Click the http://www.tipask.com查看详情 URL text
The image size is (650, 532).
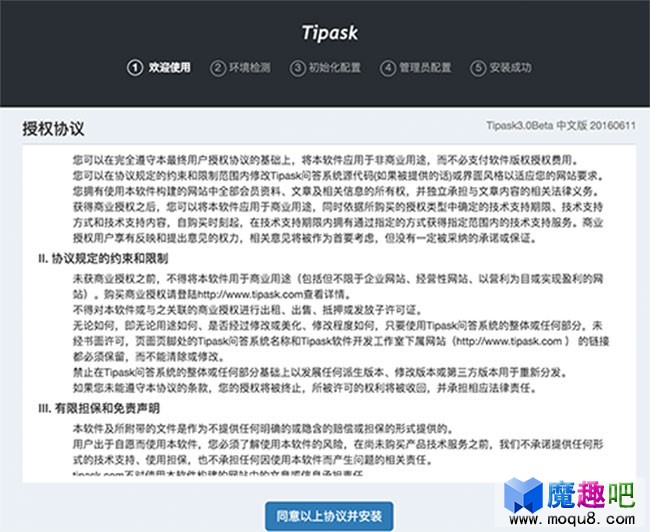(x=274, y=294)
